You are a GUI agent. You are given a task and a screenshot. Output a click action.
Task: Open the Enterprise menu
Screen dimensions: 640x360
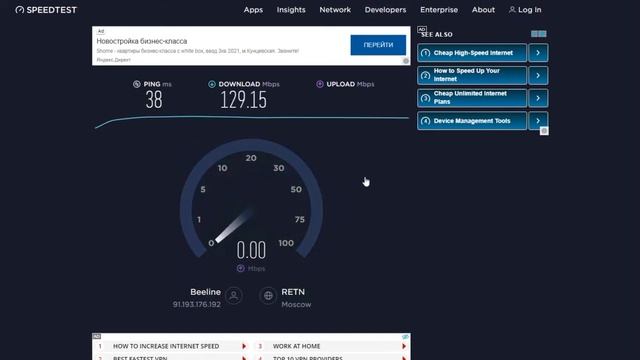[439, 10]
